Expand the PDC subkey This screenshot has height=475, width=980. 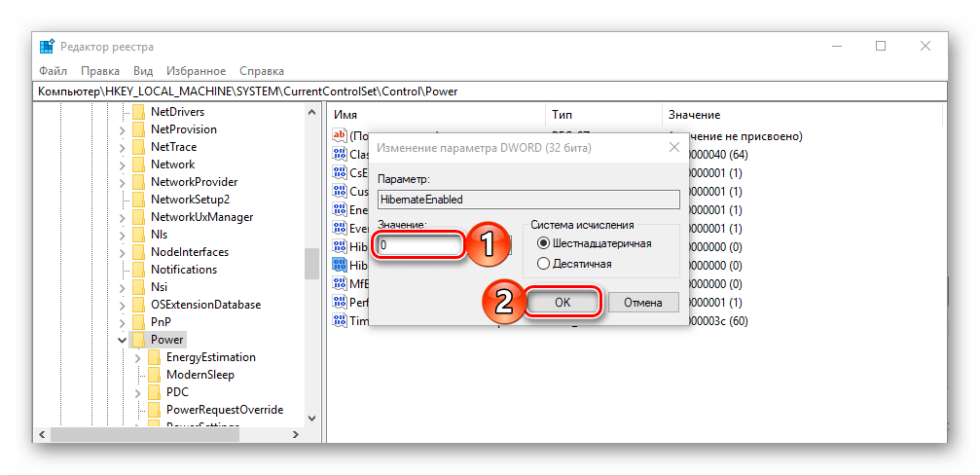(x=137, y=392)
